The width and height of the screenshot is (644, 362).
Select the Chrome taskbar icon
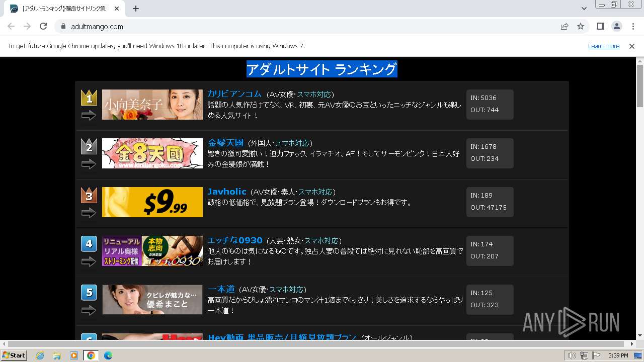(x=91, y=355)
